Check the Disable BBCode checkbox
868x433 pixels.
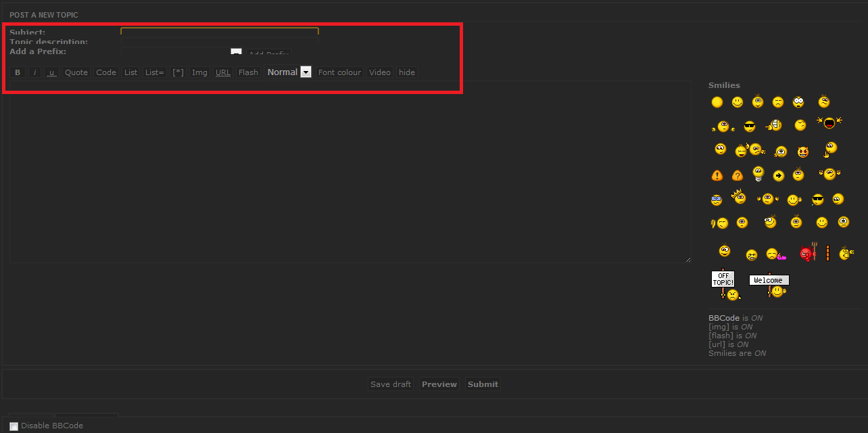pyautogui.click(x=14, y=426)
